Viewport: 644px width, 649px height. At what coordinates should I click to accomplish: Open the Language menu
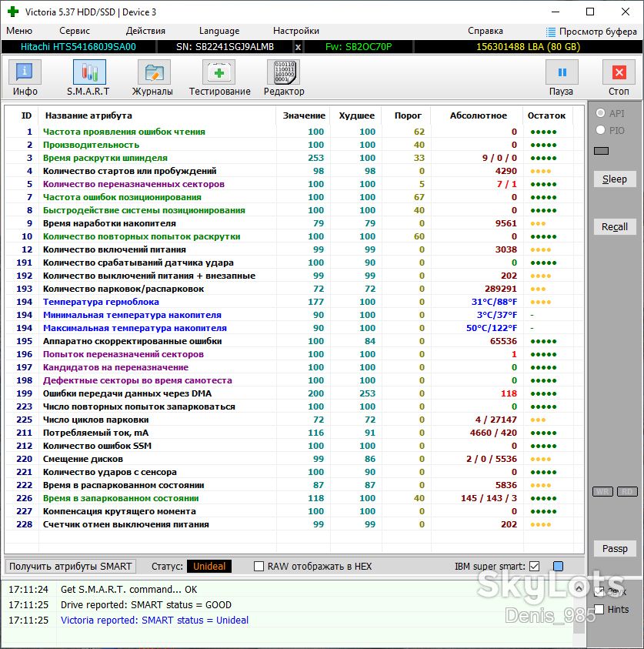point(219,31)
